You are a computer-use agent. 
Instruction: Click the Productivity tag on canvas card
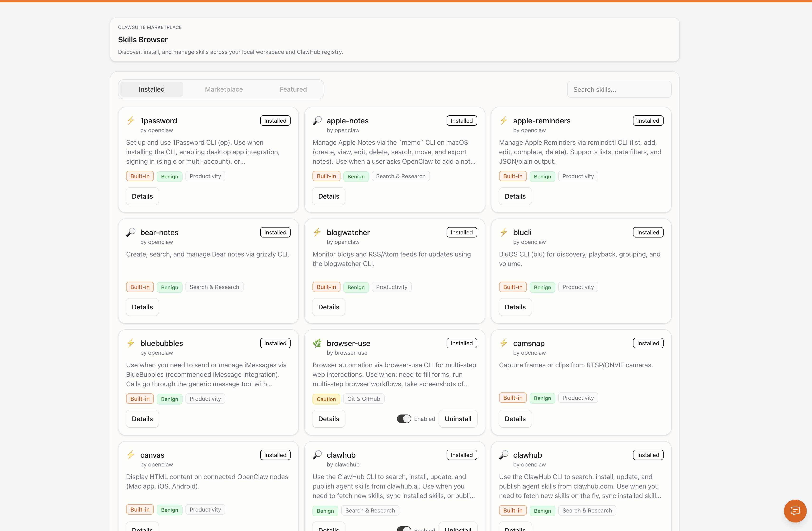click(205, 510)
